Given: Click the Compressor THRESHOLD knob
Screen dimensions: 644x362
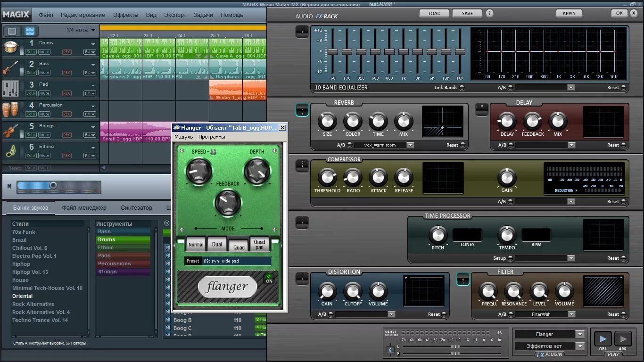Looking at the screenshot, I should (327, 178).
